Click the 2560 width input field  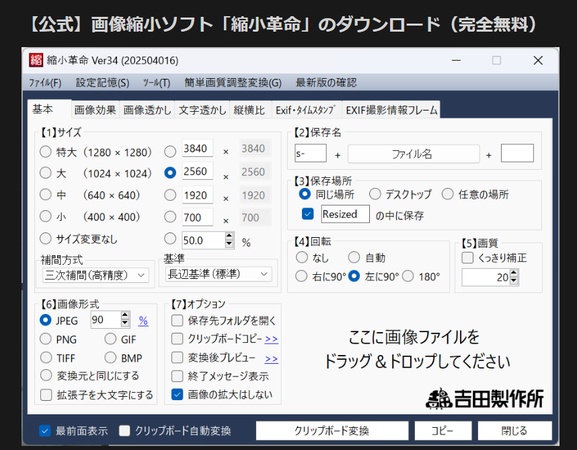coord(198,171)
